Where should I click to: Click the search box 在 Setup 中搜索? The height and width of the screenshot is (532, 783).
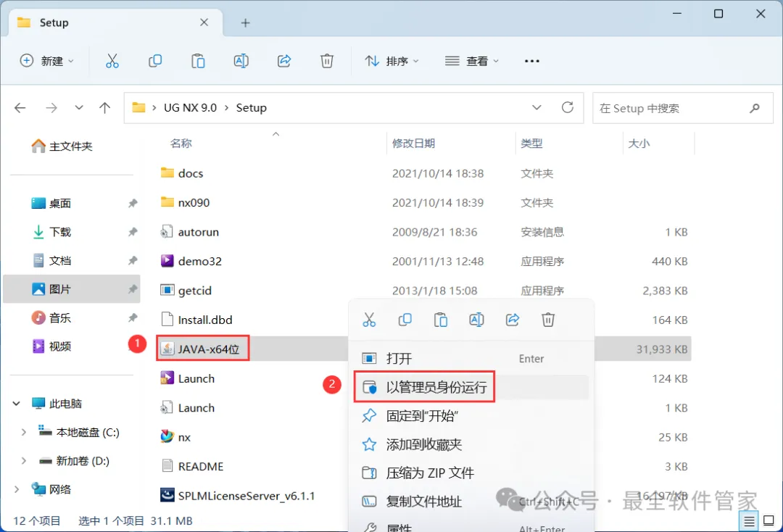(x=683, y=108)
